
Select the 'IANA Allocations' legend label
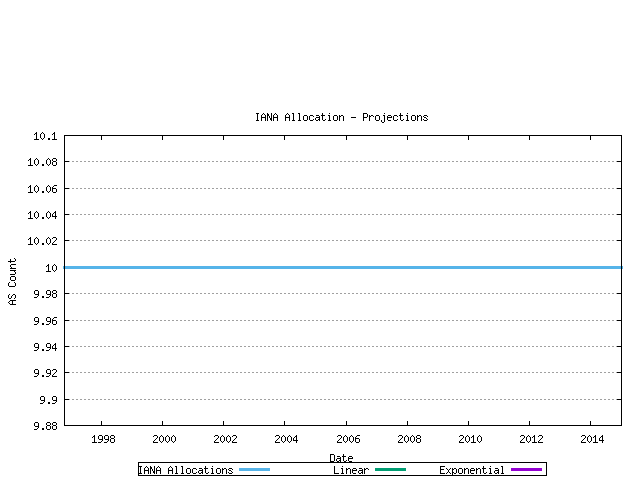tap(185, 470)
